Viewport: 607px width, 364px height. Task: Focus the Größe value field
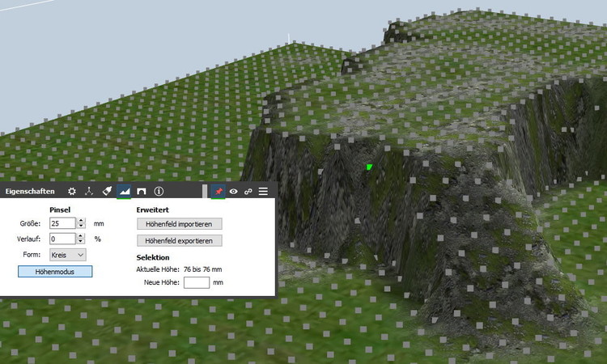[62, 223]
